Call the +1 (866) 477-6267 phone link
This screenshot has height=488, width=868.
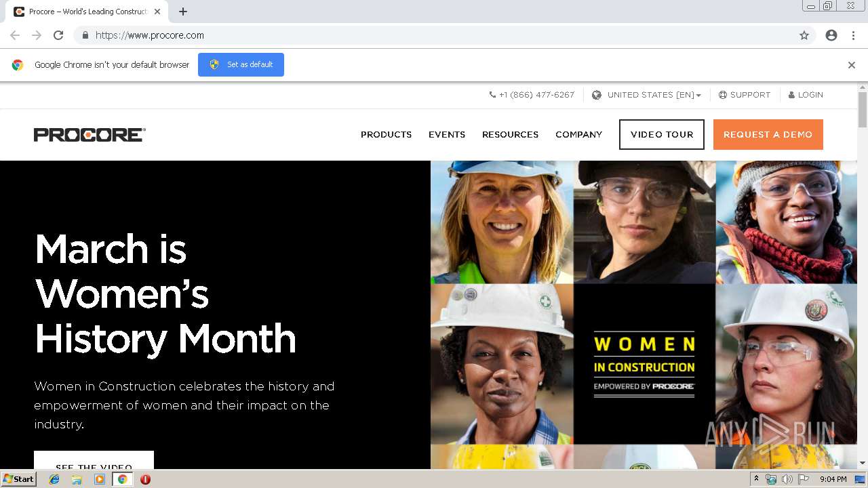tap(532, 95)
